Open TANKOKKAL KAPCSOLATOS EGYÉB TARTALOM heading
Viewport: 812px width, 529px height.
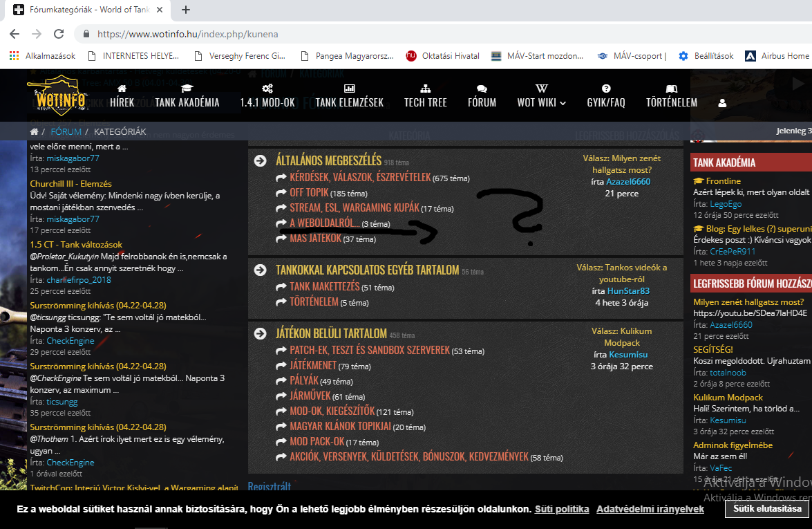pos(367,270)
